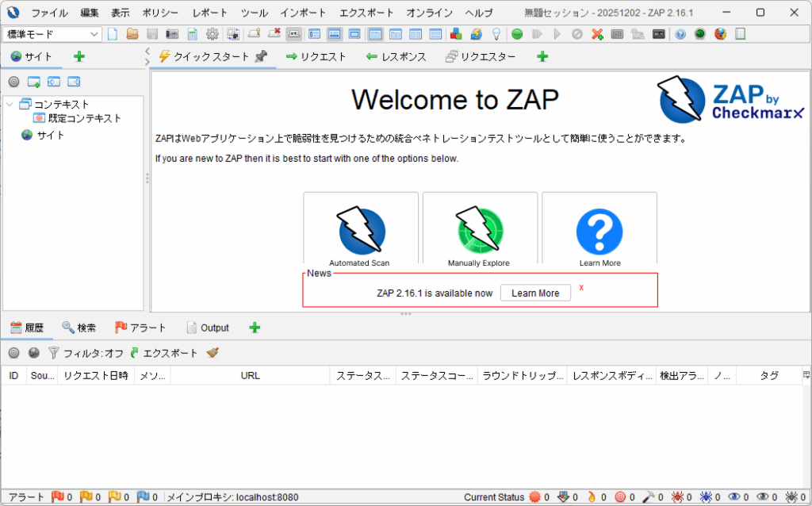812x506 pixels.
Task: Launch Firefox from the toolbar
Action: tap(720, 34)
